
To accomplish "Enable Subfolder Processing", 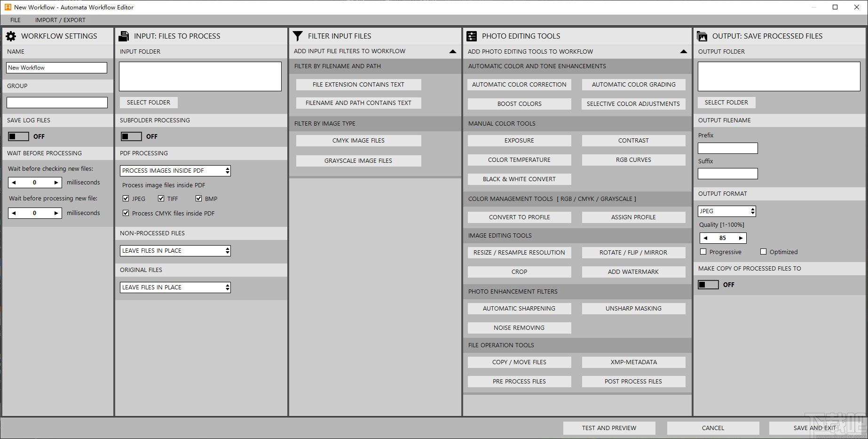I will 132,136.
